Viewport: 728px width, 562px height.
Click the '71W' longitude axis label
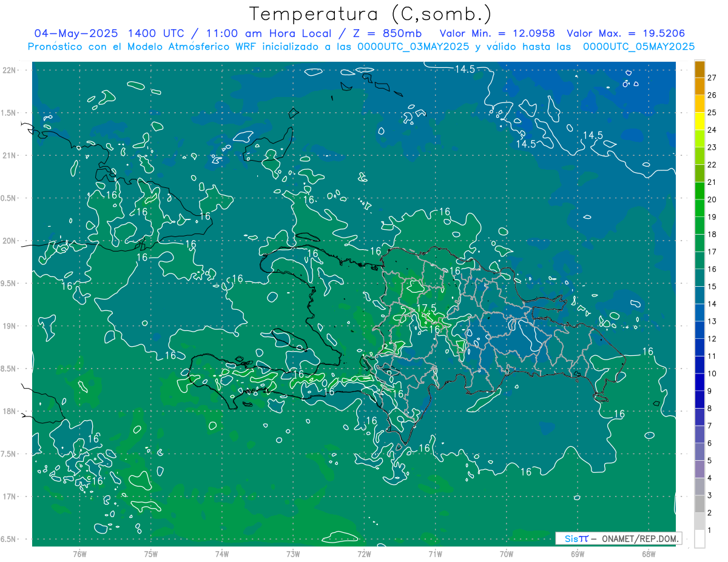pos(435,554)
